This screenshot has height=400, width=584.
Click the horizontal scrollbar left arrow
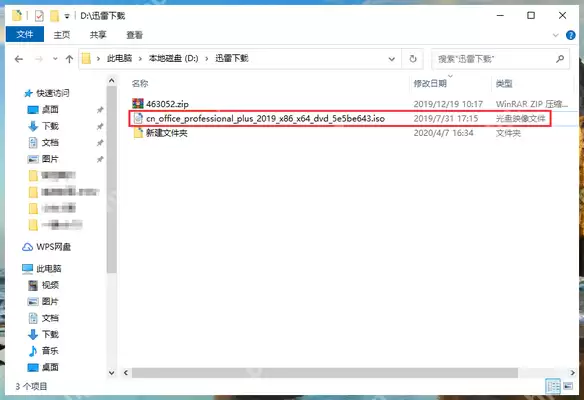(126, 372)
